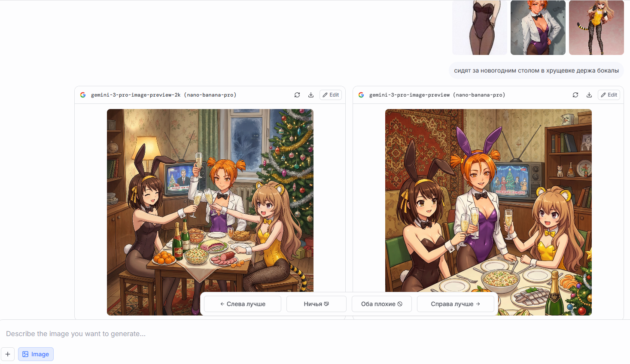Viewport: 630px width, 364px height.
Task: Regenerate the left gemini-3-pro-image-preview-2k result
Action: point(297,95)
